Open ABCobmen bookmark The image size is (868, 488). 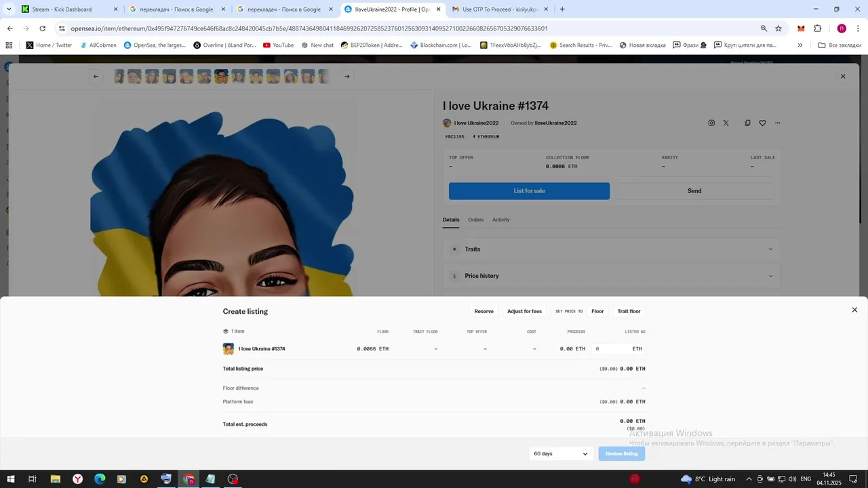coord(98,45)
